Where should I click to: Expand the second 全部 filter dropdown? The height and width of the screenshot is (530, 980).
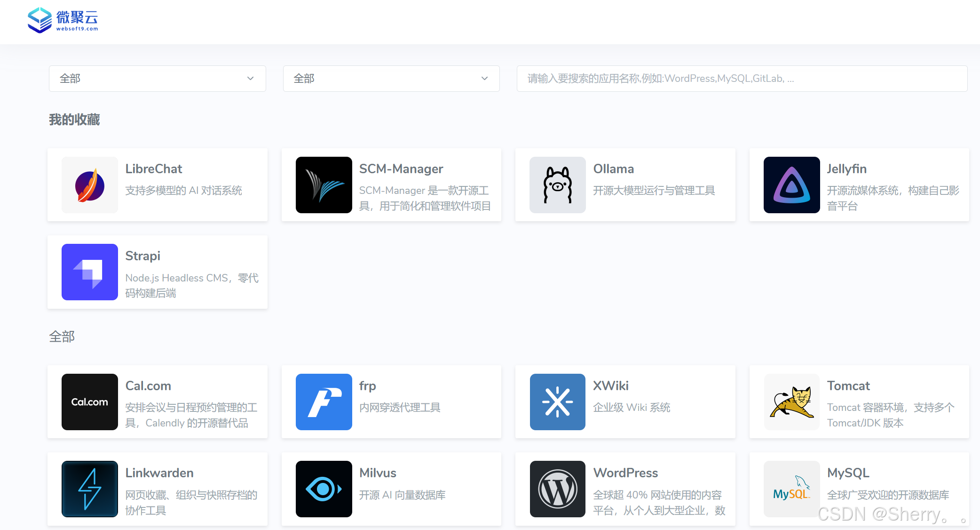click(x=391, y=79)
